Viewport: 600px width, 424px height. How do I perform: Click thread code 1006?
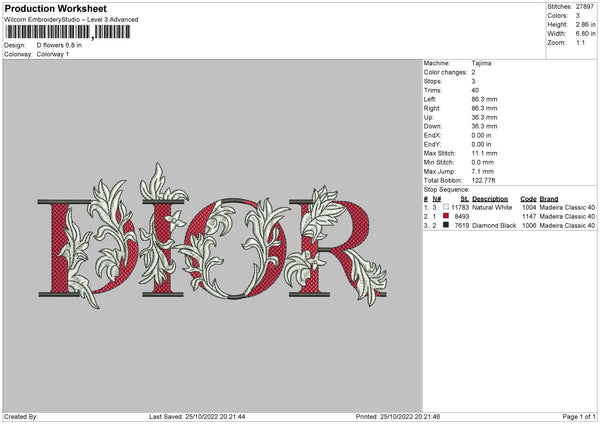point(529,226)
